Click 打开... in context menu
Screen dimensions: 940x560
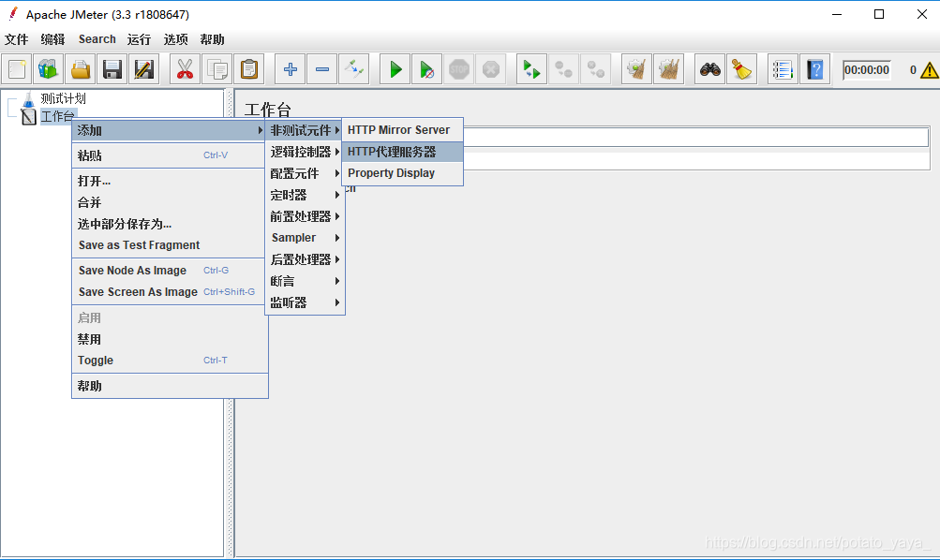click(169, 181)
